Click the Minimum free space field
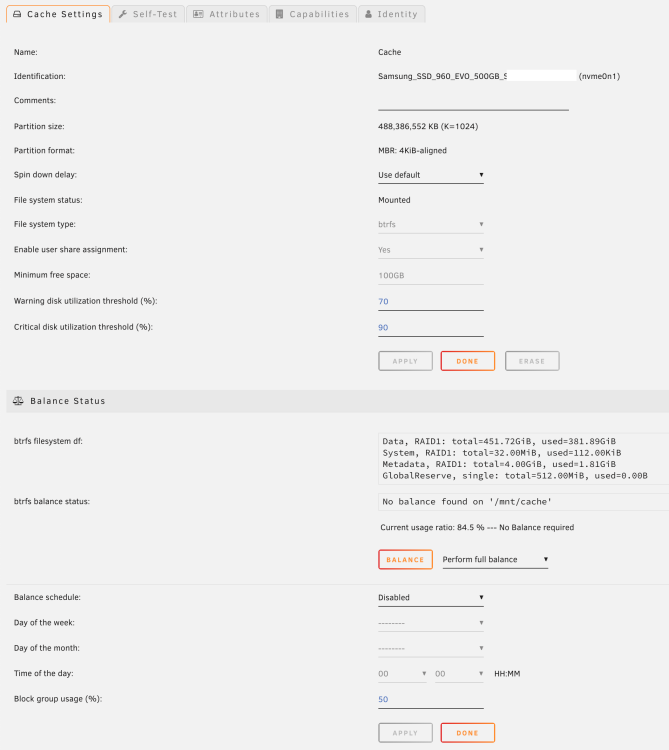Viewport: 669px width, 750px height. [431, 276]
